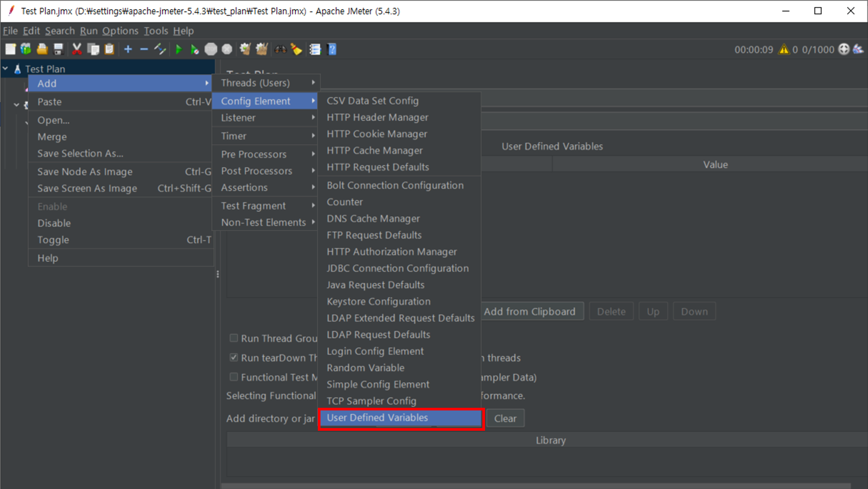Choose User Defined Variables config element

[x=401, y=418]
